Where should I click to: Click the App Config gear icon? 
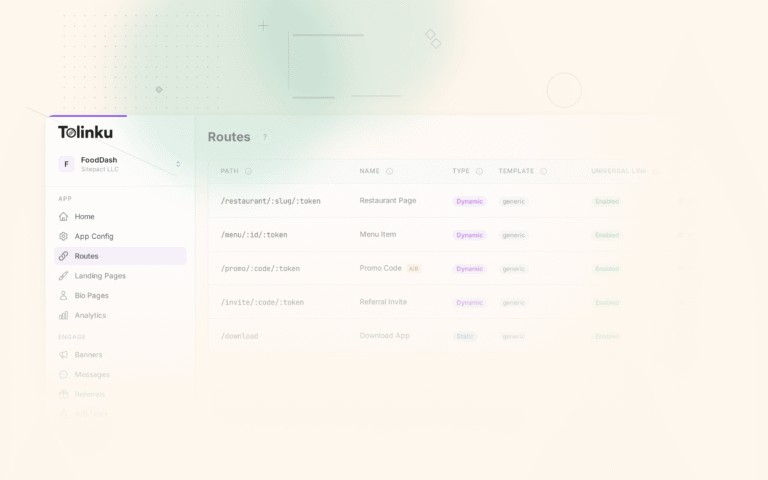point(63,236)
